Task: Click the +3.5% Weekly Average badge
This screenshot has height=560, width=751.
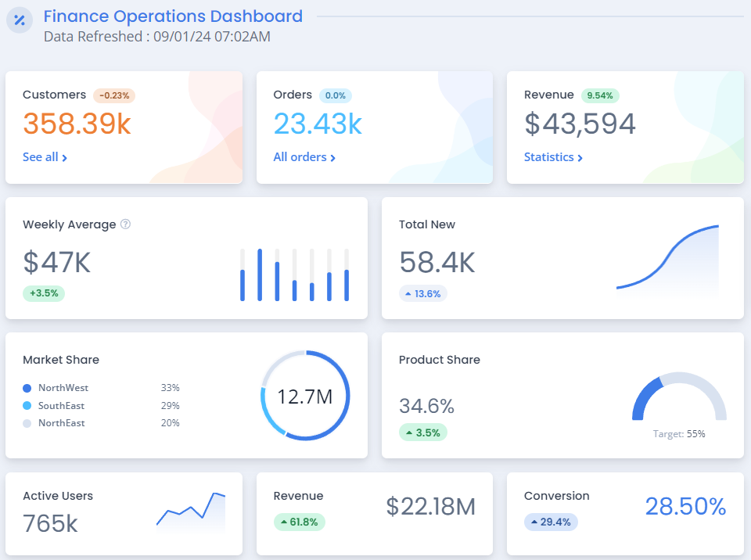Action: point(44,293)
